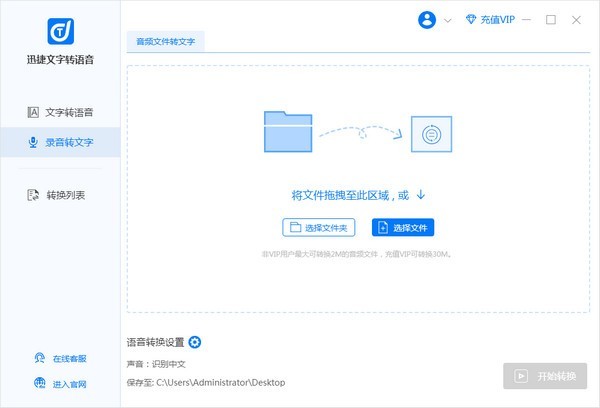
Task: Open 语音转换设置 gear settings
Action: coord(195,342)
